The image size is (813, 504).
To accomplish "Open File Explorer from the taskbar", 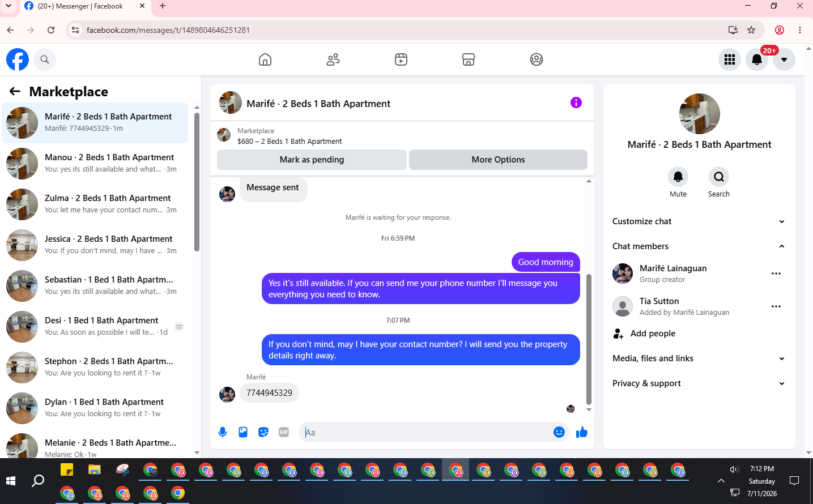I will click(x=94, y=470).
